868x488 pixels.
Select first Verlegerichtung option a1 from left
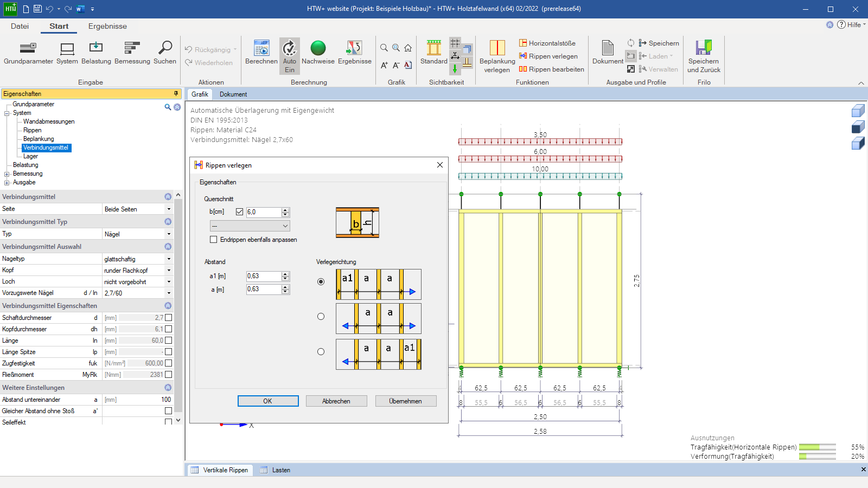tap(321, 281)
